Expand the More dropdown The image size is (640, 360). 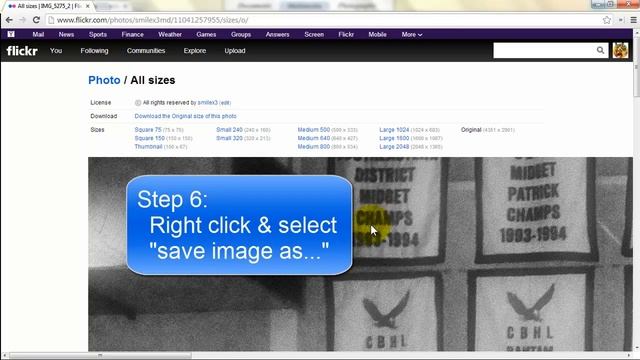coord(411,34)
